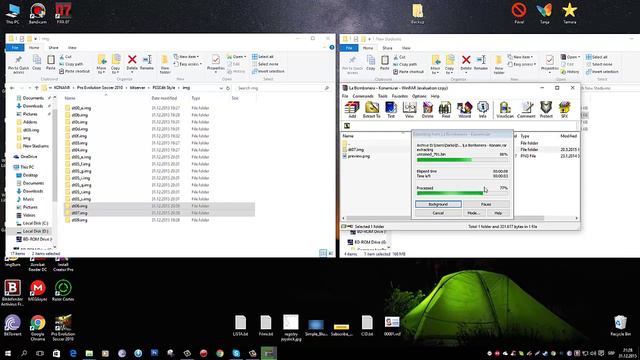Click the Back arrow in img window
The height and width of the screenshot is (360, 640).
[12, 88]
